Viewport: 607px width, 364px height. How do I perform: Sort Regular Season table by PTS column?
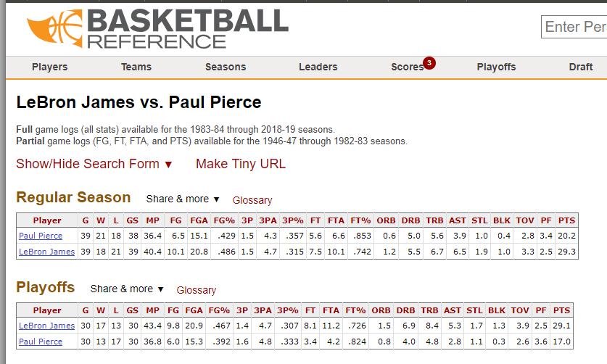point(566,220)
